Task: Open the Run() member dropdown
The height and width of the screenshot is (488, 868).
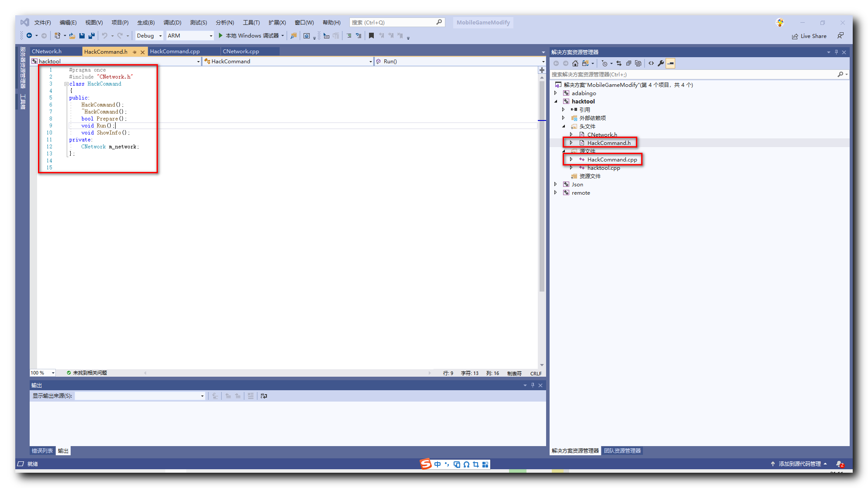Action: pyautogui.click(x=460, y=62)
